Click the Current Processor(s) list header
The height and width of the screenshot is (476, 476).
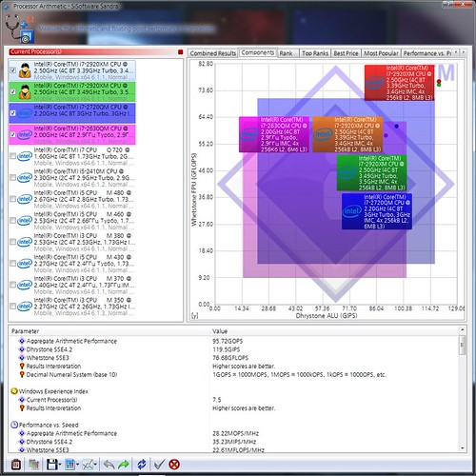95,52
